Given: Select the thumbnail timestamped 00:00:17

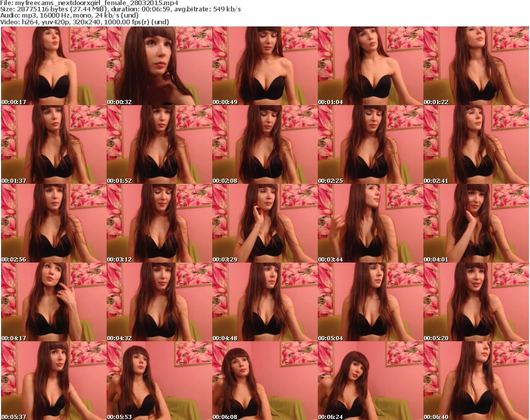Looking at the screenshot, I should tap(54, 66).
